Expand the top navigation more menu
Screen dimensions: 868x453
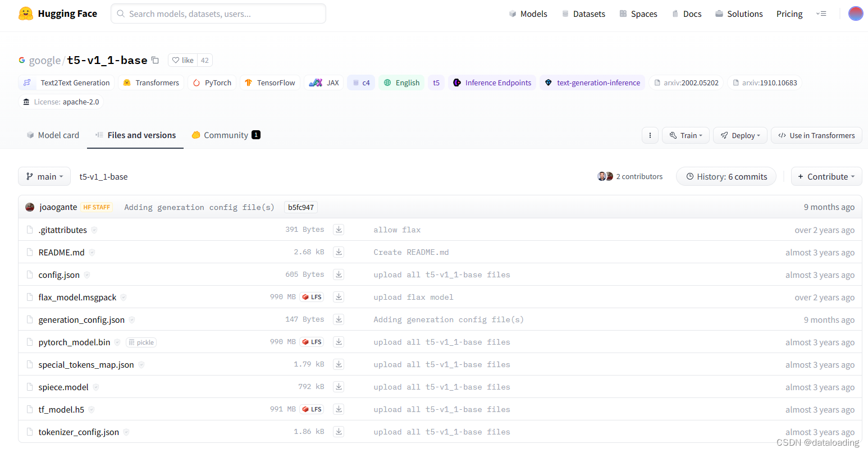tap(821, 13)
